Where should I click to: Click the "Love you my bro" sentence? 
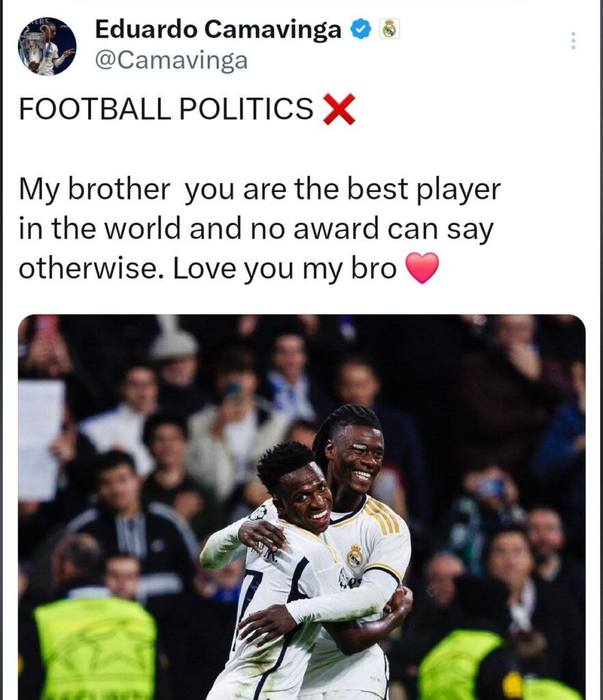284,269
